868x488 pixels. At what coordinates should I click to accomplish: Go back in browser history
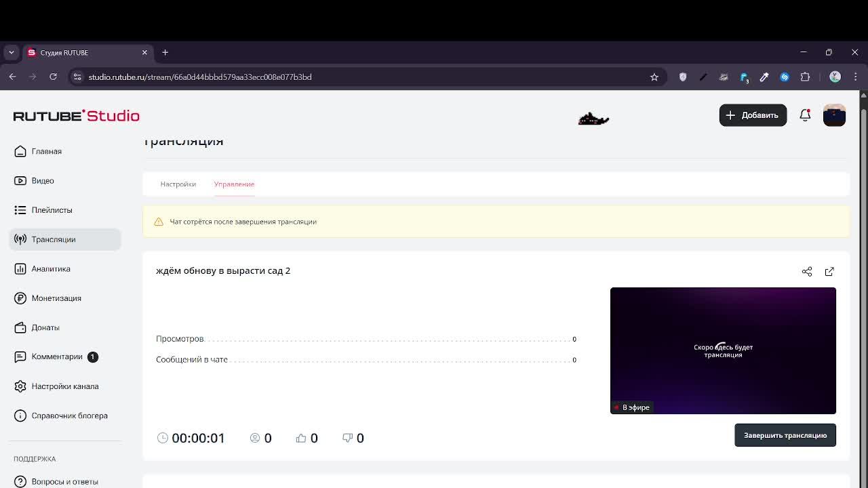point(12,77)
